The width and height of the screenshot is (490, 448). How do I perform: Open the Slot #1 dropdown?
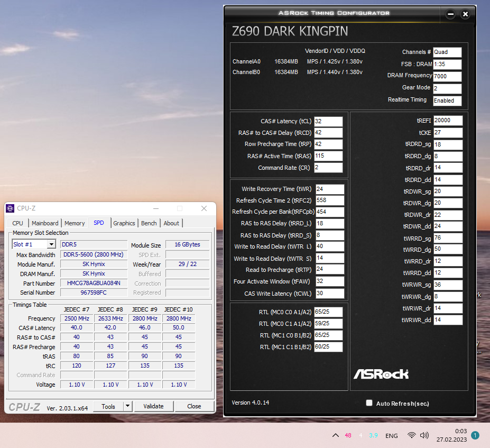[x=52, y=244]
